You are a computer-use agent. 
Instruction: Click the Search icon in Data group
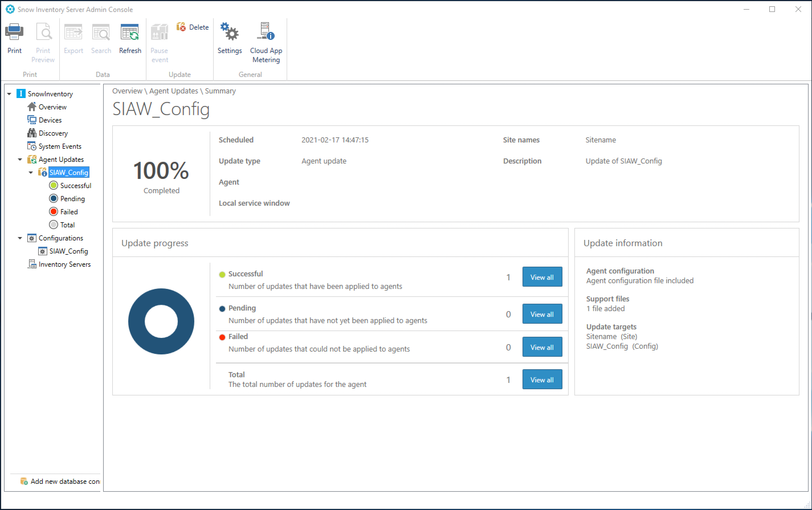101,32
